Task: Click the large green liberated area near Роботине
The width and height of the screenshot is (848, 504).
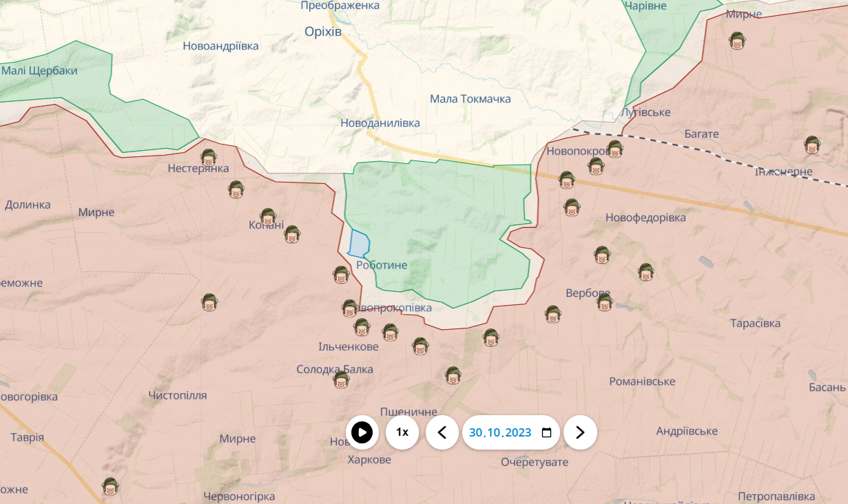Action: tap(441, 220)
